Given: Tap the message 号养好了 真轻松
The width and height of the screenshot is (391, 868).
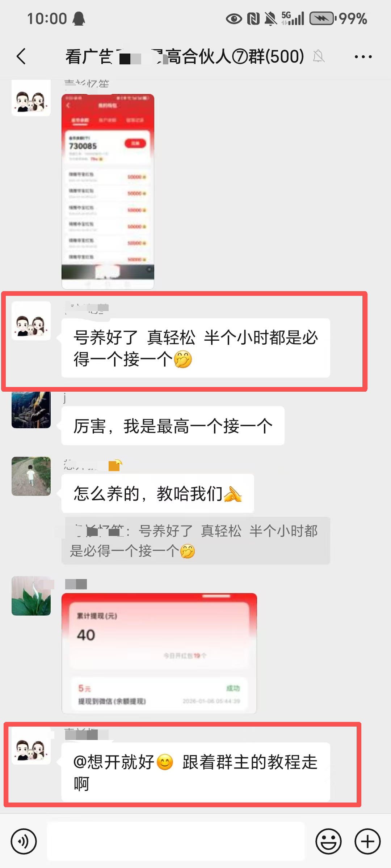Looking at the screenshot, I should pyautogui.click(x=196, y=348).
